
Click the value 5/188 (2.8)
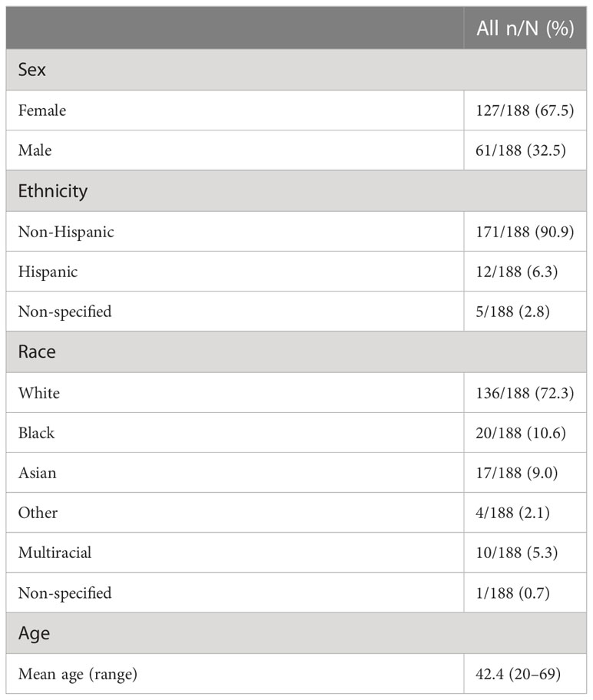click(x=512, y=311)
